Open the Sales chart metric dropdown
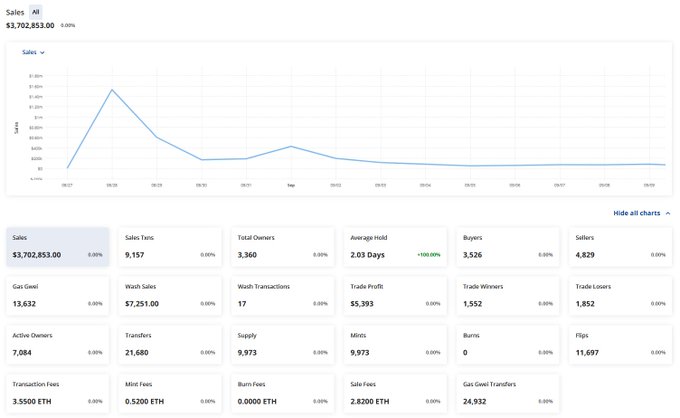The height and width of the screenshot is (418, 680). (x=33, y=52)
